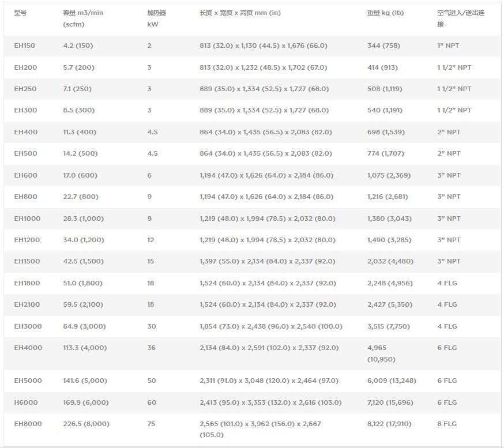
Task: Select the EH8000 model row label
Action: pyautogui.click(x=28, y=424)
